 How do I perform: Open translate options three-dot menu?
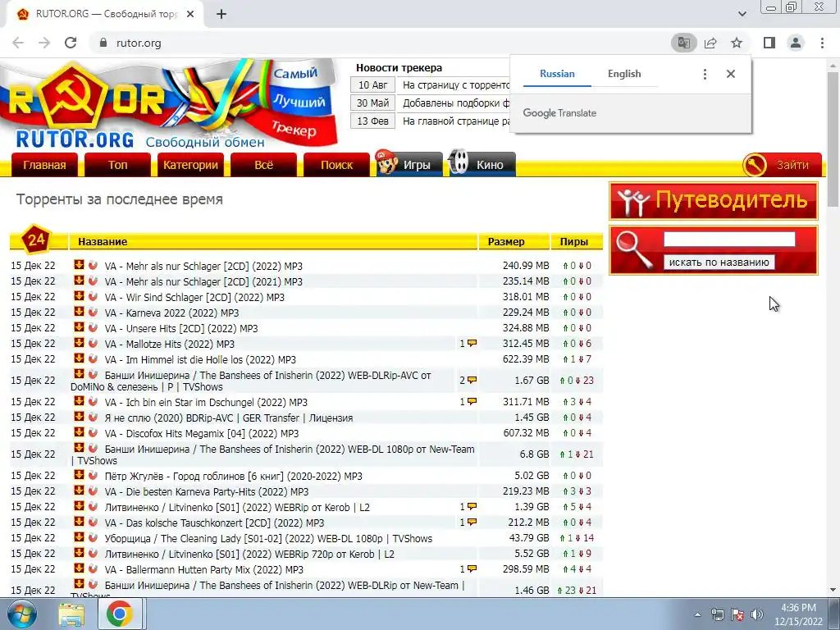click(x=705, y=74)
